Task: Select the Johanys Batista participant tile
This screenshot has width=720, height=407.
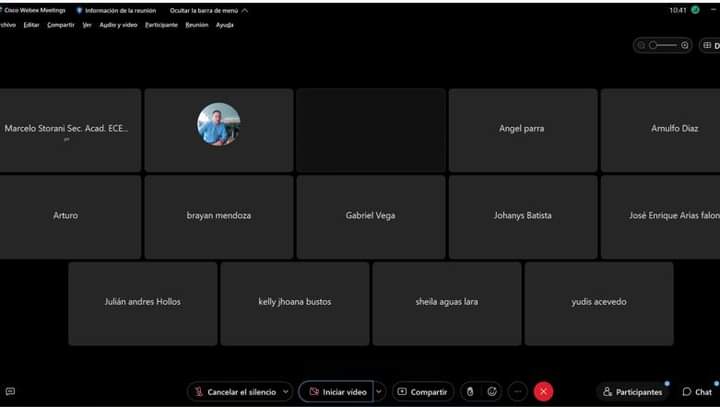Action: click(523, 217)
